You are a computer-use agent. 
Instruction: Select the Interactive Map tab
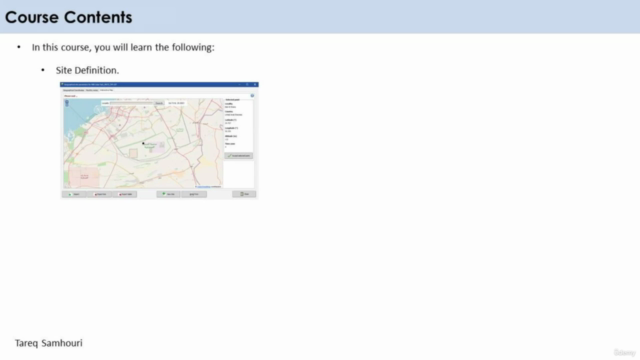107,90
